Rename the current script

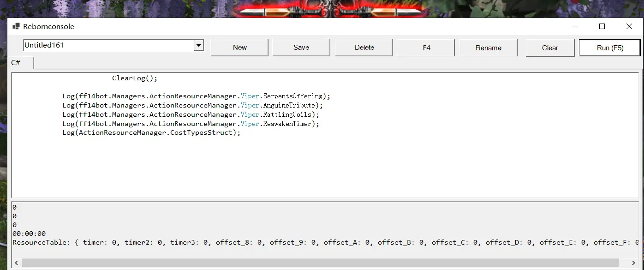[489, 48]
